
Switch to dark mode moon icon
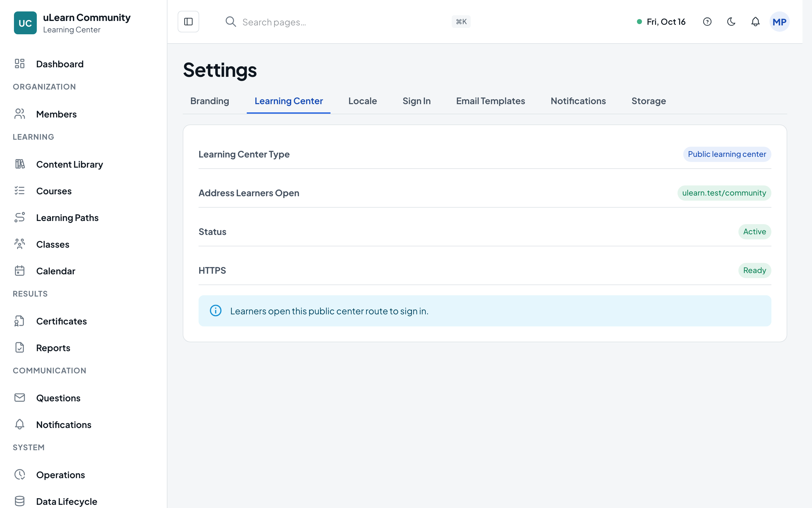731,22
